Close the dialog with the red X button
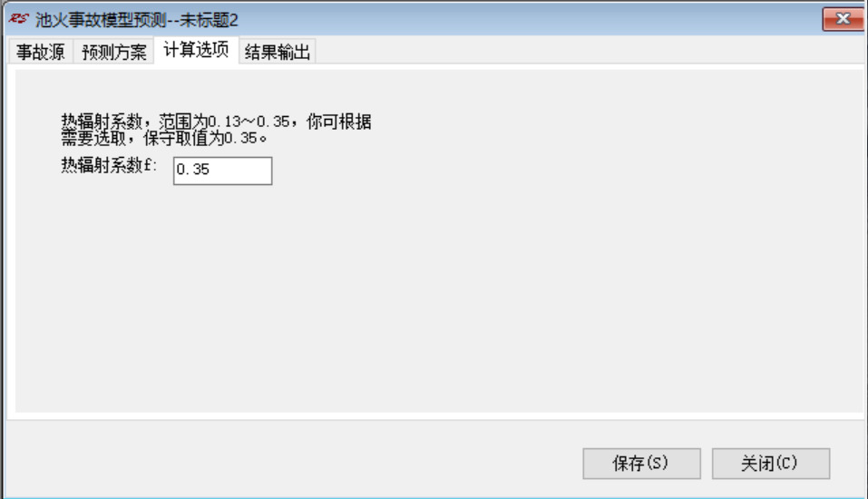Screen dimensions: 868x499 click(842, 19)
